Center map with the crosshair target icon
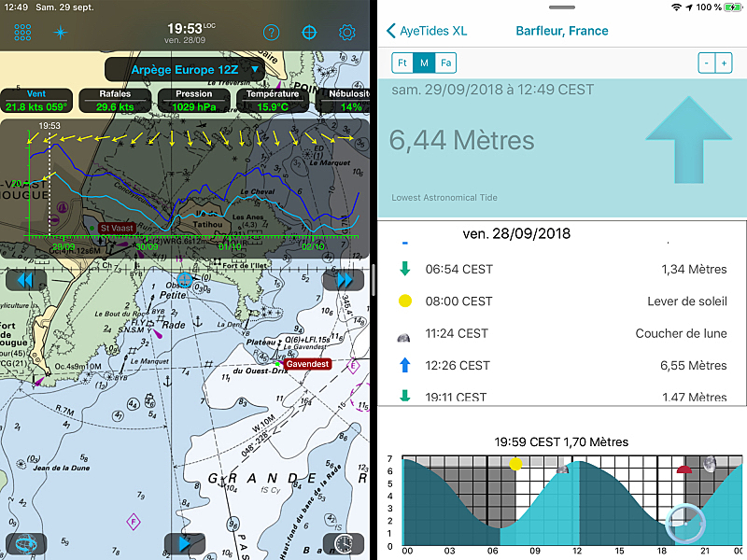The height and width of the screenshot is (560, 747). pyautogui.click(x=309, y=33)
